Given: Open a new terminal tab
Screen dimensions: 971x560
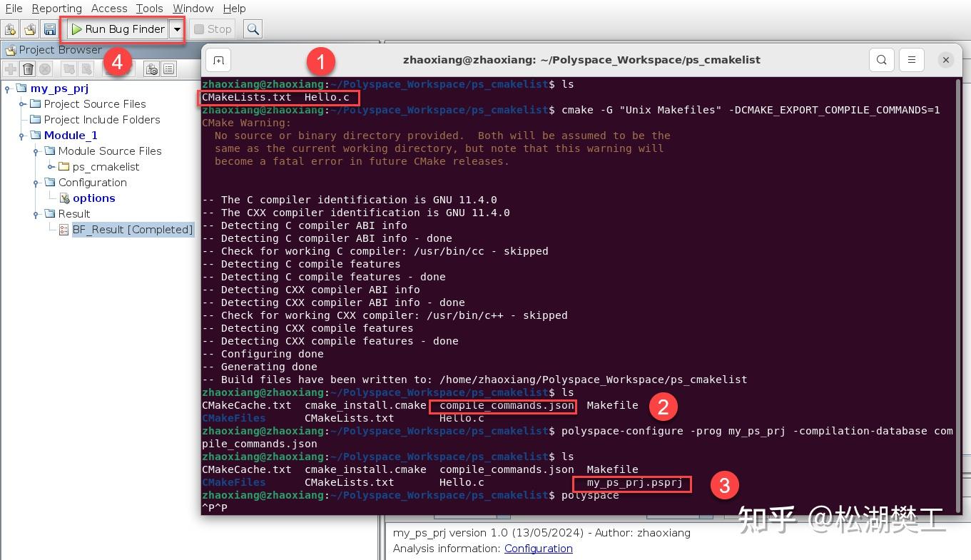Looking at the screenshot, I should [x=218, y=60].
